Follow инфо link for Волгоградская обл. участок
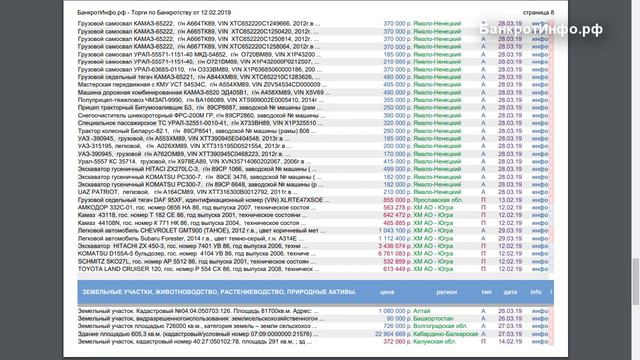 [x=540, y=326]
